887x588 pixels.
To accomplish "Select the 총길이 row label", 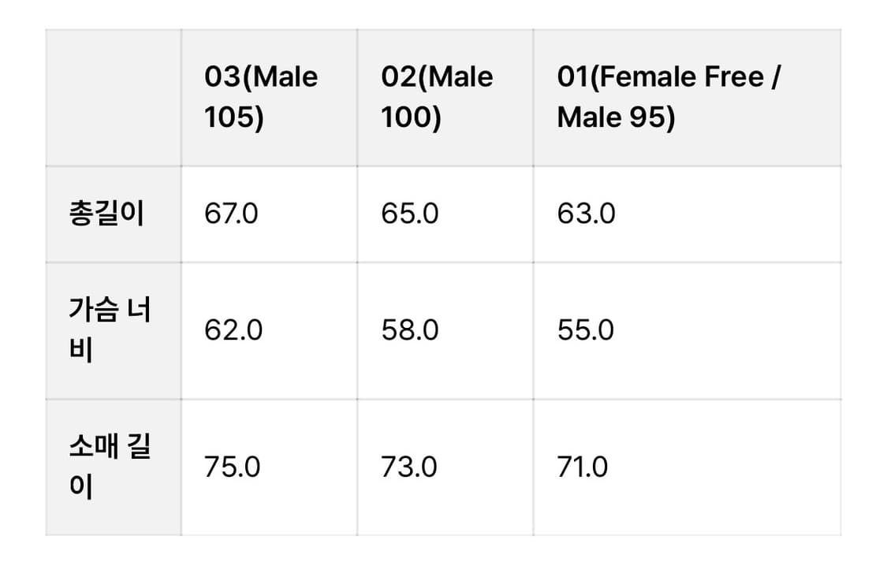I will pyautogui.click(x=107, y=214).
